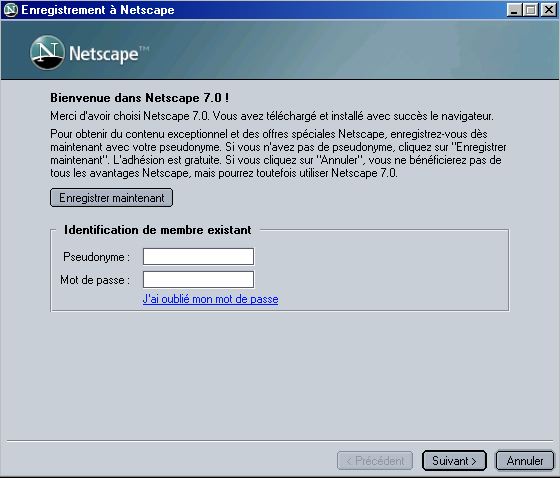Screen dimensions: 560x478
Task: Click the "Suivant >" button
Action: pos(454,460)
